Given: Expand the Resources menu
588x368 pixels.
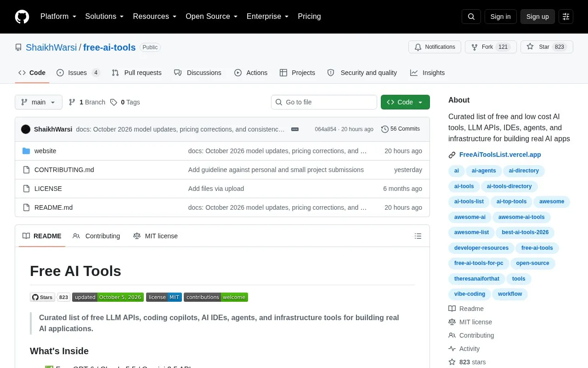Looking at the screenshot, I should (x=155, y=17).
